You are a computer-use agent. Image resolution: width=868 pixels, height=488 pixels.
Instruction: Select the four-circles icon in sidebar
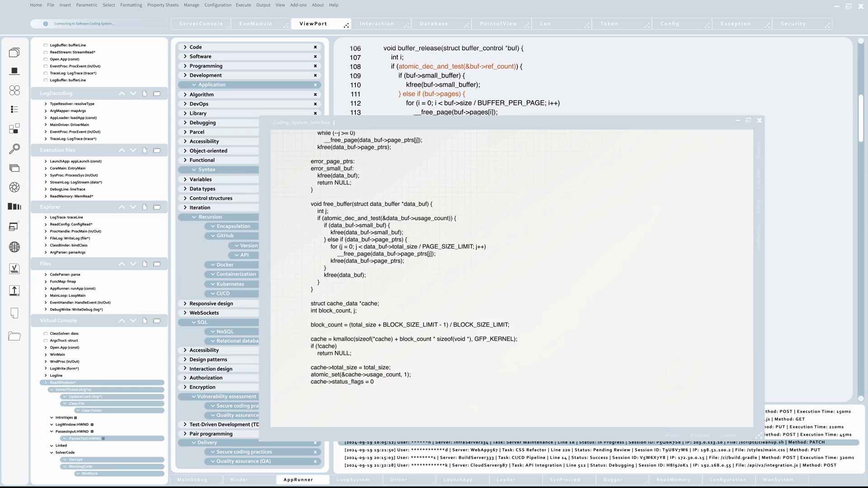[14, 90]
